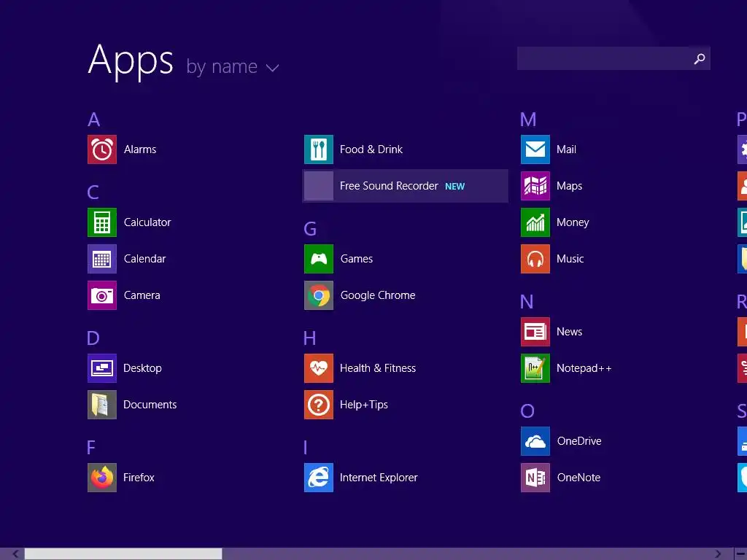This screenshot has height=560, width=747.
Task: Click the 'Calculator' app name
Action: (147, 222)
